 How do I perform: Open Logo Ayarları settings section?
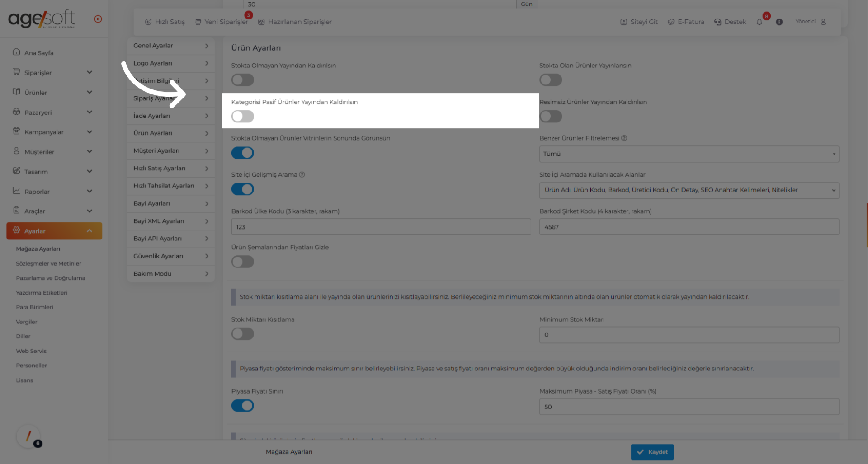[171, 63]
